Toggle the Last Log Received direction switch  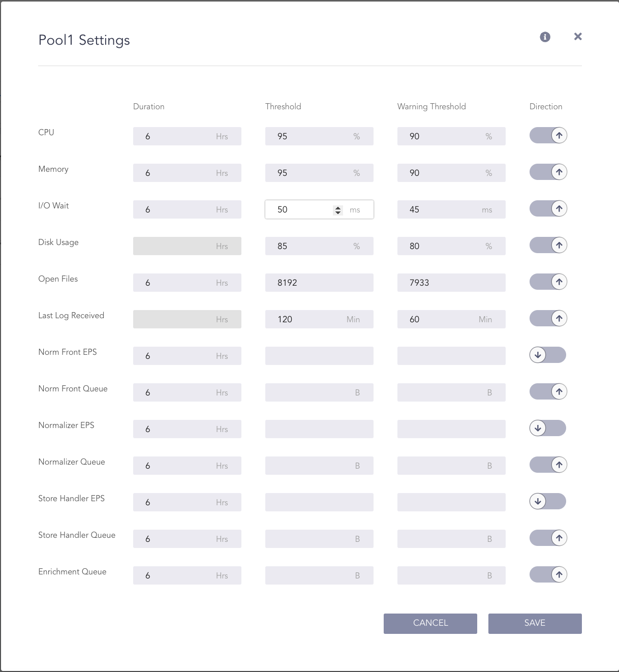pyautogui.click(x=548, y=318)
